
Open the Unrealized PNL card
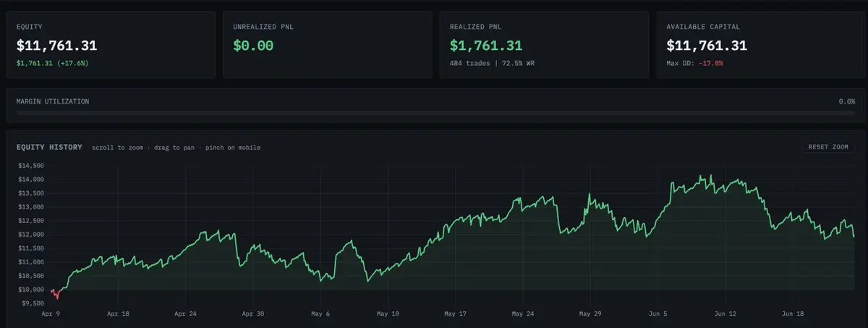[328, 44]
